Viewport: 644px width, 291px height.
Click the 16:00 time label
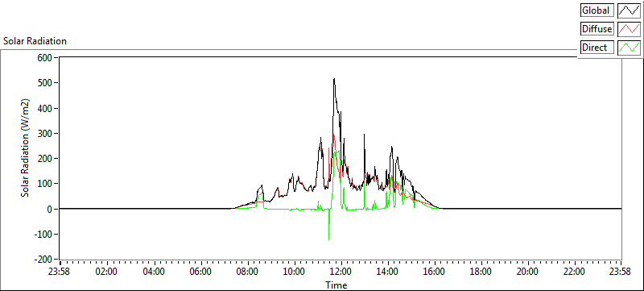[x=435, y=272]
